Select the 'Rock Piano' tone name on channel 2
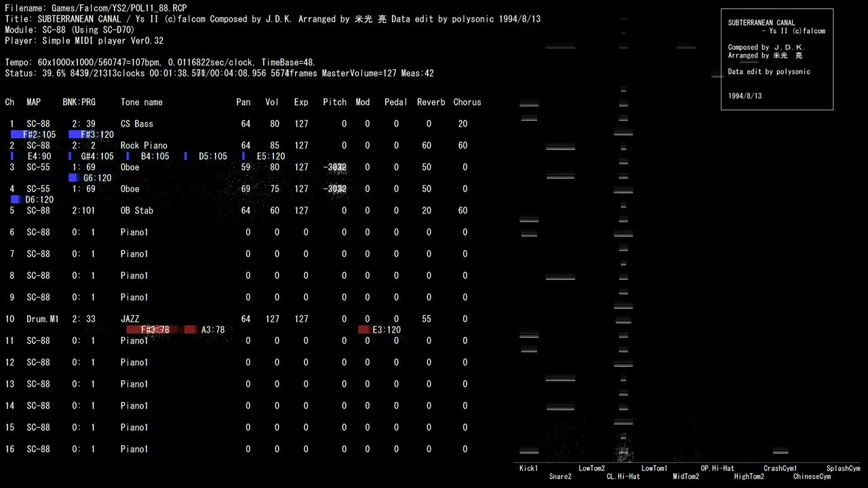 [144, 145]
